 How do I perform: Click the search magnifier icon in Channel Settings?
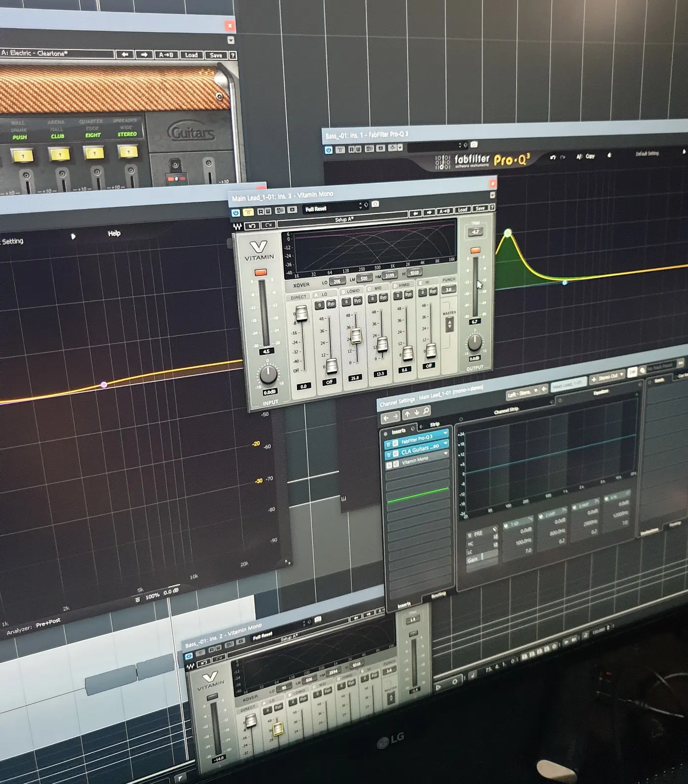tap(426, 411)
